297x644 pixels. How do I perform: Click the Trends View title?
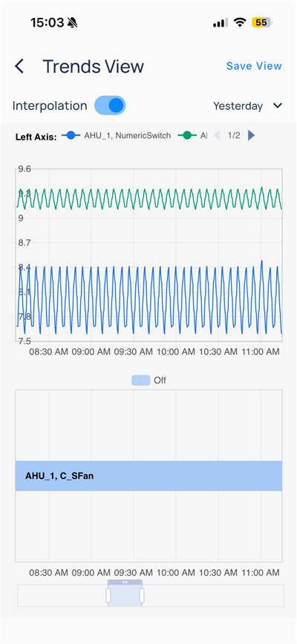tap(94, 66)
